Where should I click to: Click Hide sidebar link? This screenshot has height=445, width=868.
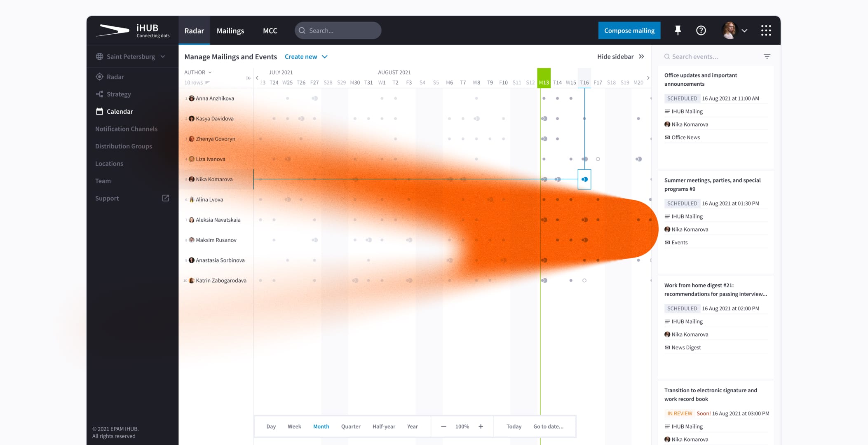click(620, 56)
